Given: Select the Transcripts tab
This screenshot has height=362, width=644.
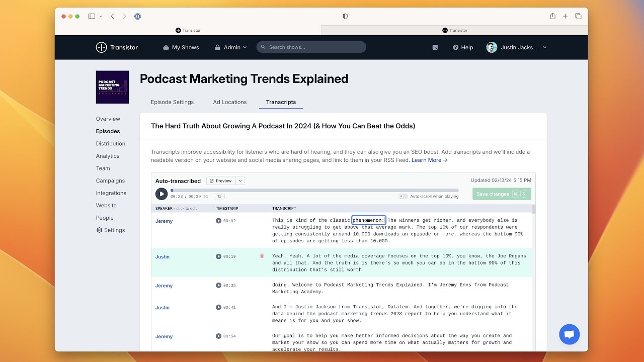Looking at the screenshot, I should pos(281,102).
